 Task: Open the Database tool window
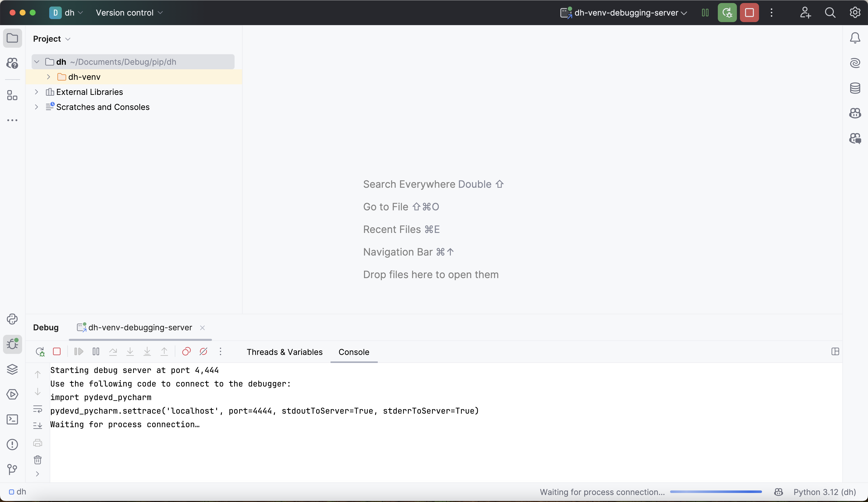(855, 88)
